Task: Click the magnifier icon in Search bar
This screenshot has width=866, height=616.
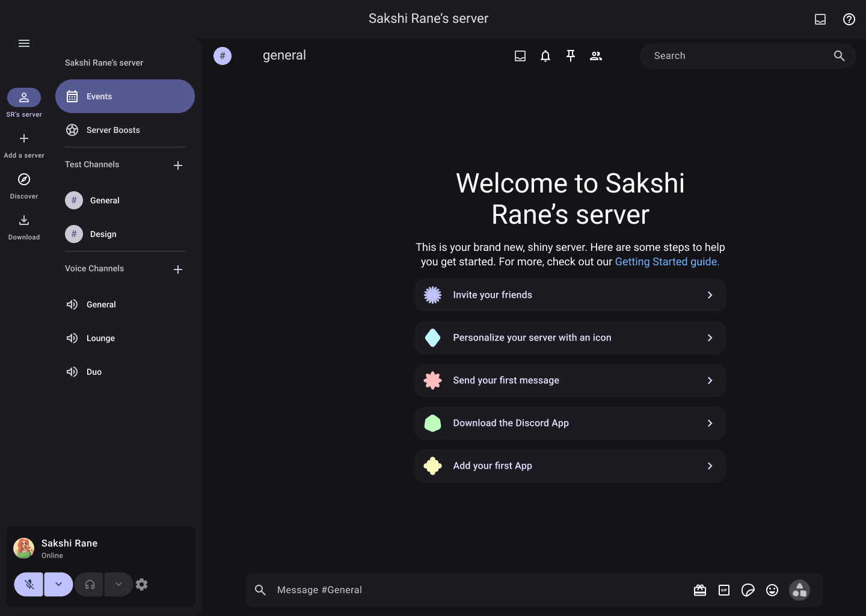Action: pyautogui.click(x=840, y=56)
